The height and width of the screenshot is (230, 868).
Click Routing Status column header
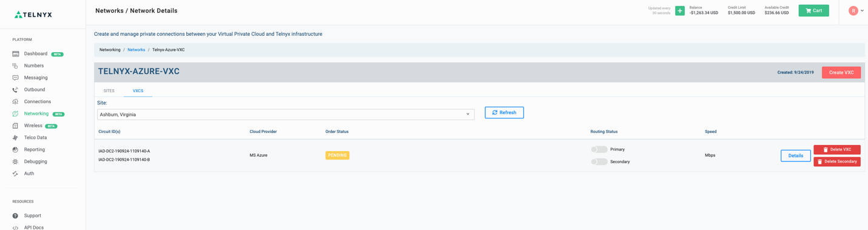coord(604,132)
